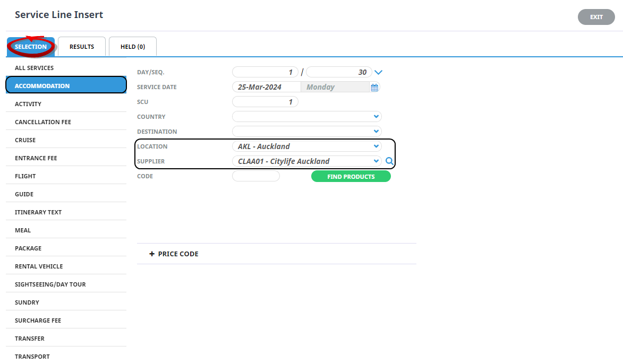Viewport: 623px width, 364px height.
Task: Open the Supplier dropdown showing Citylife Auckland
Action: click(x=376, y=161)
